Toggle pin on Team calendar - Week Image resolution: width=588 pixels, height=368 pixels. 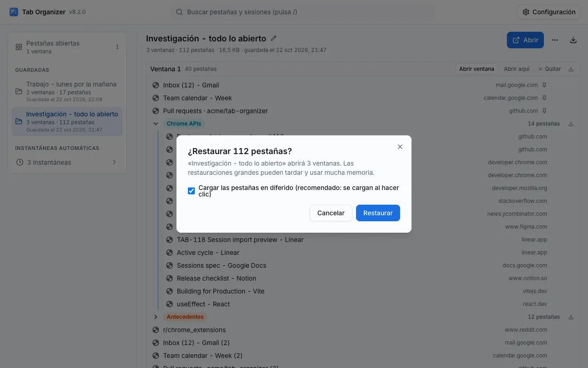click(x=544, y=98)
